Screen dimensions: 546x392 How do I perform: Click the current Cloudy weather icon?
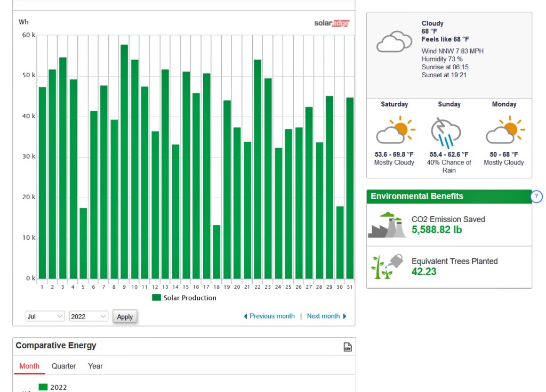coord(394,42)
